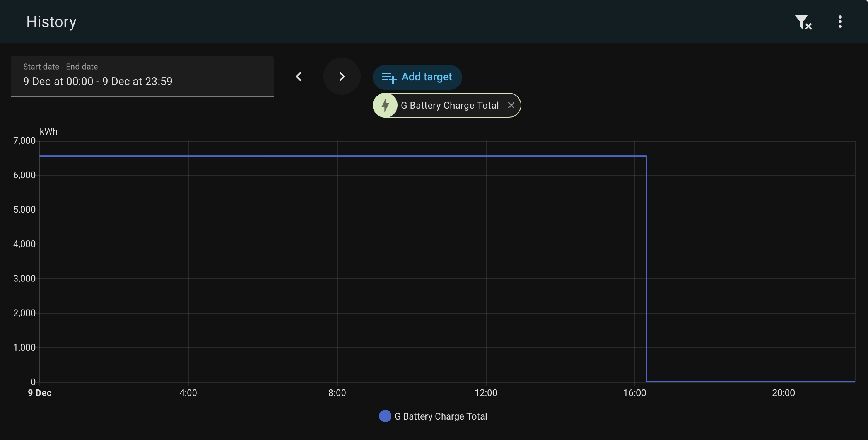Go to previous date range
The image size is (868, 440).
coord(299,77)
